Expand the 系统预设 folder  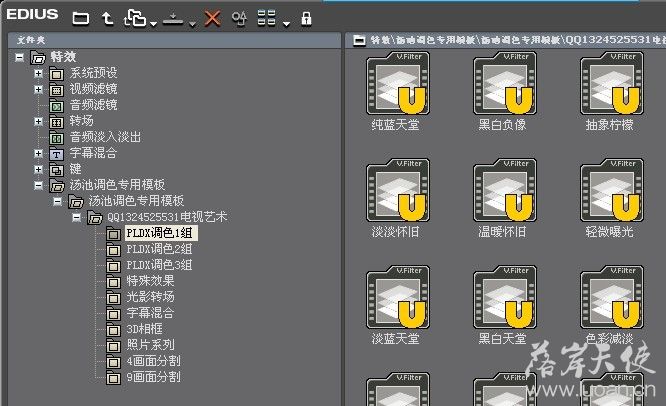(x=38, y=73)
